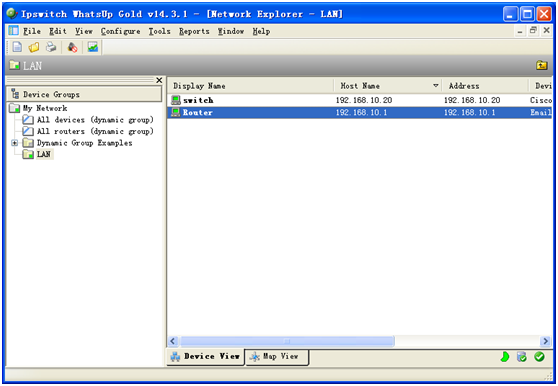
Task: Sort by Host Name column
Action: pyautogui.click(x=387, y=86)
